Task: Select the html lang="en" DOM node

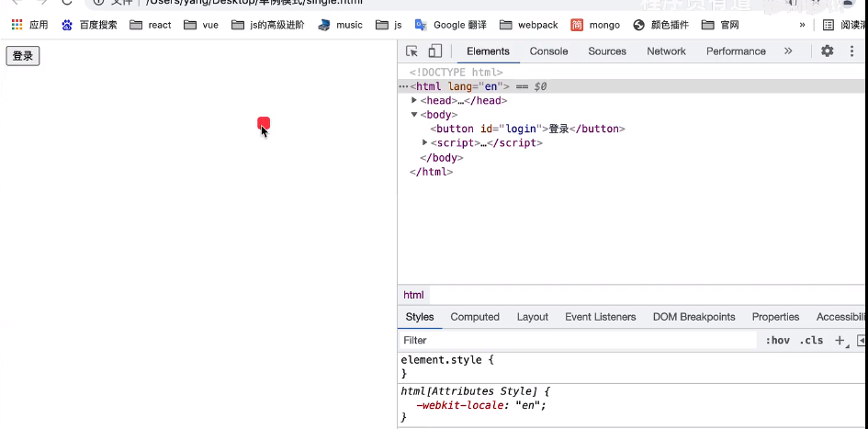Action: [x=459, y=86]
